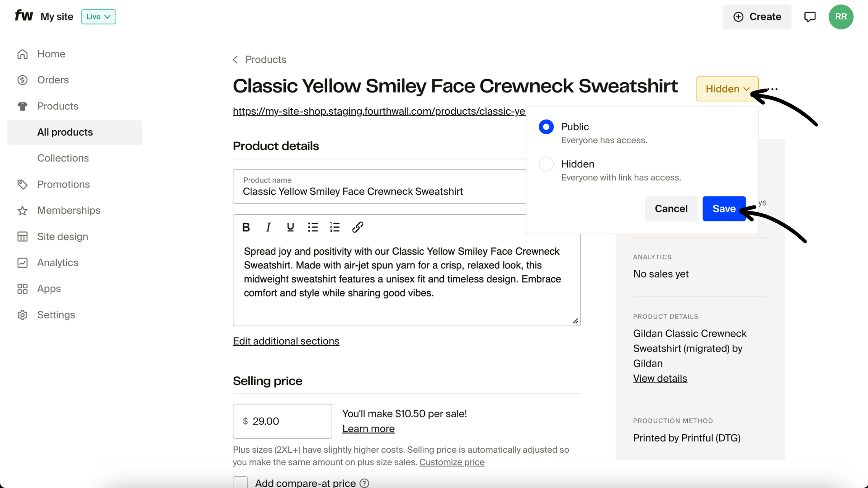The height and width of the screenshot is (488, 868).
Task: Open the Live status dropdown
Action: point(98,17)
